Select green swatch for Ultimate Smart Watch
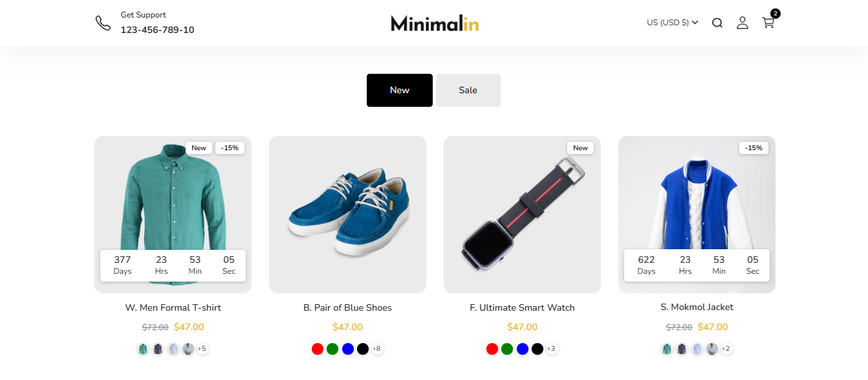The width and height of the screenshot is (868, 380). point(507,349)
